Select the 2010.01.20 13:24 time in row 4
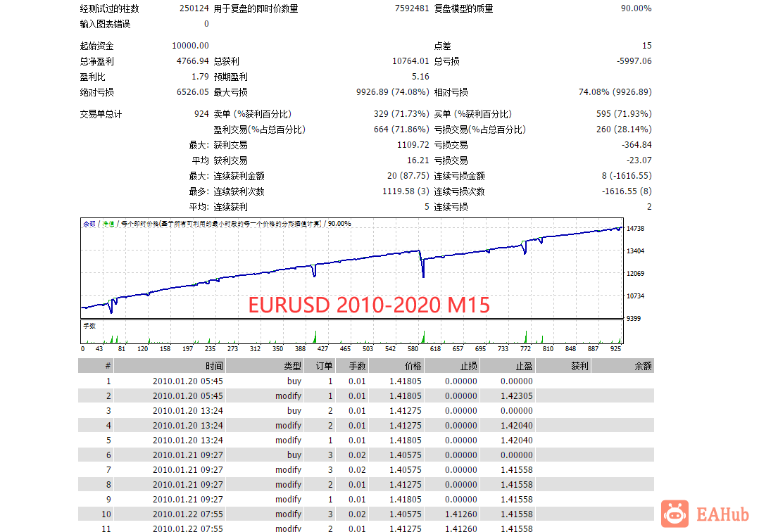Viewport: 759px width, 532px height. 188,425
